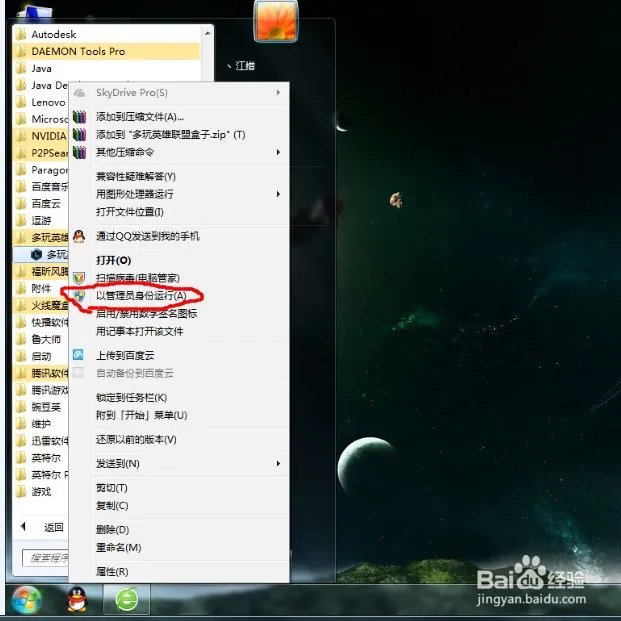621x621 pixels.
Task: Expand the 其他压缩命令 submenu arrow
Action: (278, 152)
